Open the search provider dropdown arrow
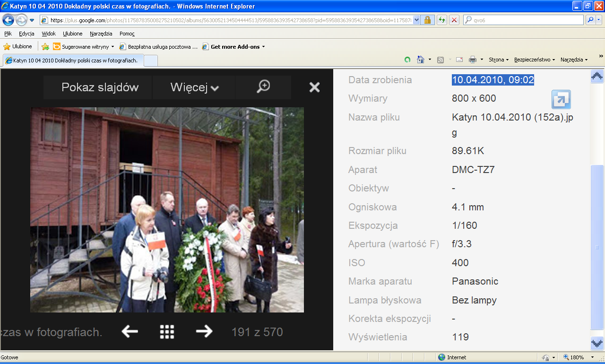This screenshot has height=364, width=605. pos(599,20)
